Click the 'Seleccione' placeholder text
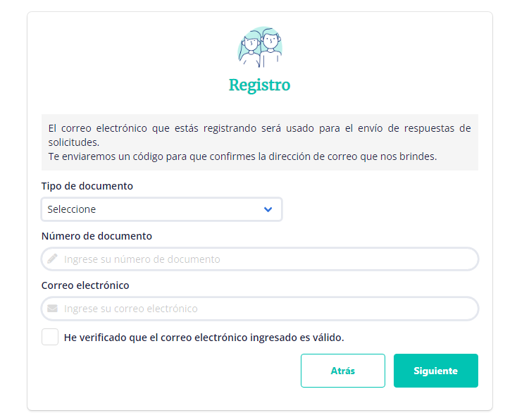The width and height of the screenshot is (517, 420). pos(72,209)
